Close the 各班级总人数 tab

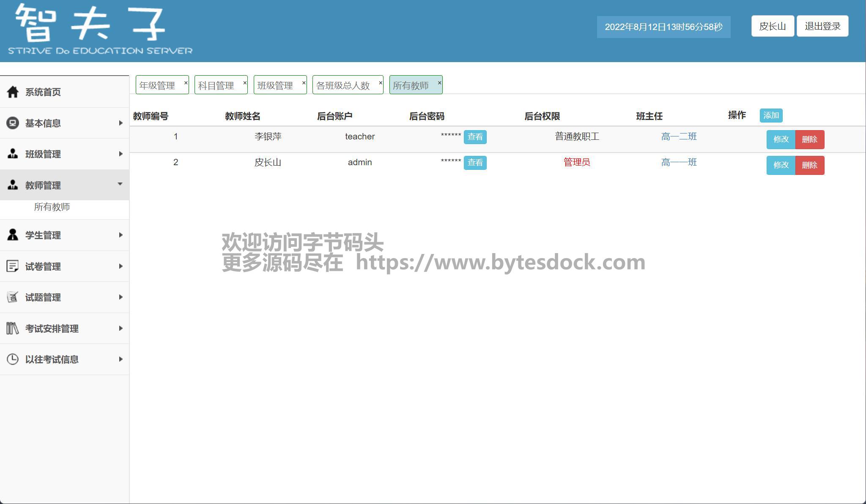380,83
